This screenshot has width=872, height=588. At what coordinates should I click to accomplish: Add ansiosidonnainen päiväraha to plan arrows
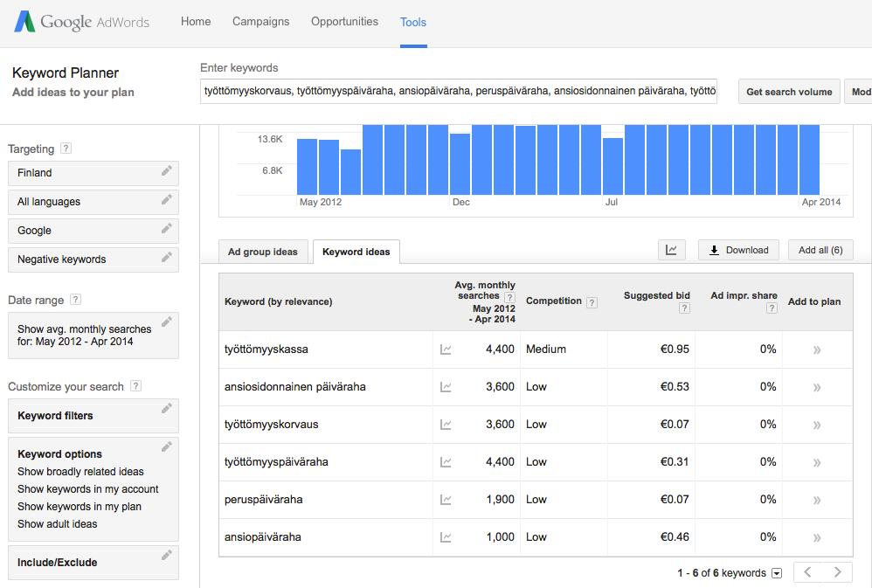816,387
